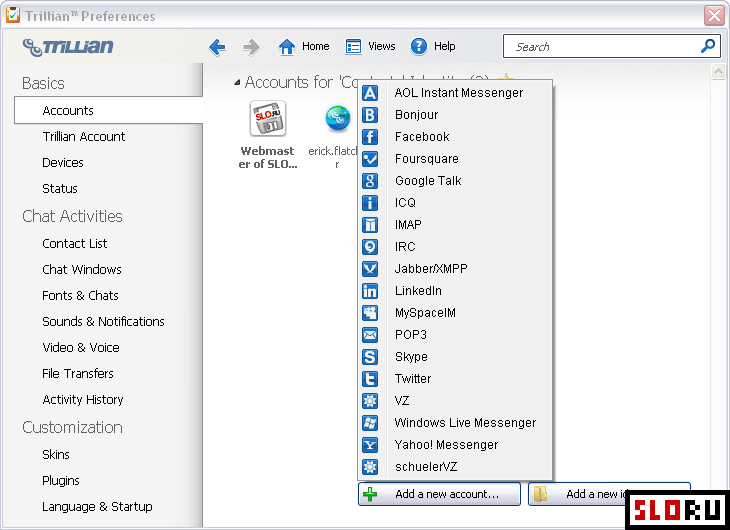
Task: Close the Trillian Preferences window
Action: (x=714, y=16)
